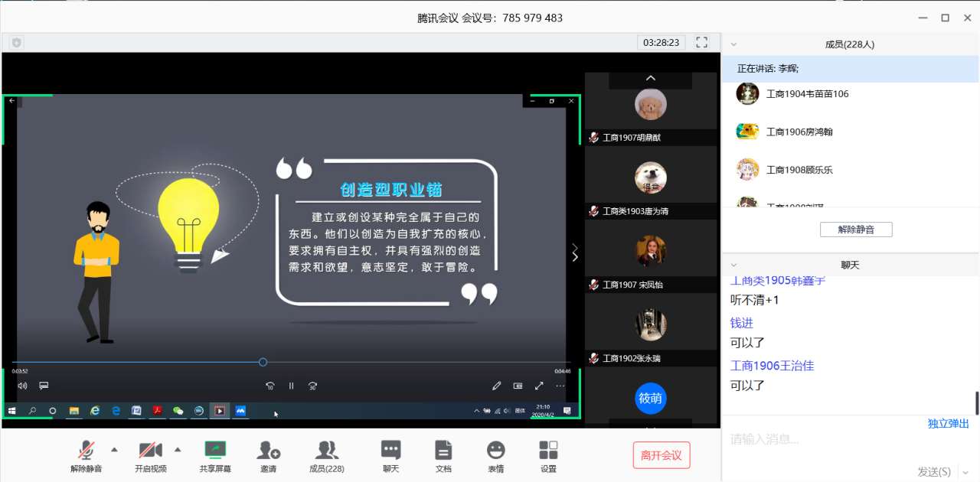Click the leave meeting (离开会议) button
The width and height of the screenshot is (980, 482).
[661, 455]
